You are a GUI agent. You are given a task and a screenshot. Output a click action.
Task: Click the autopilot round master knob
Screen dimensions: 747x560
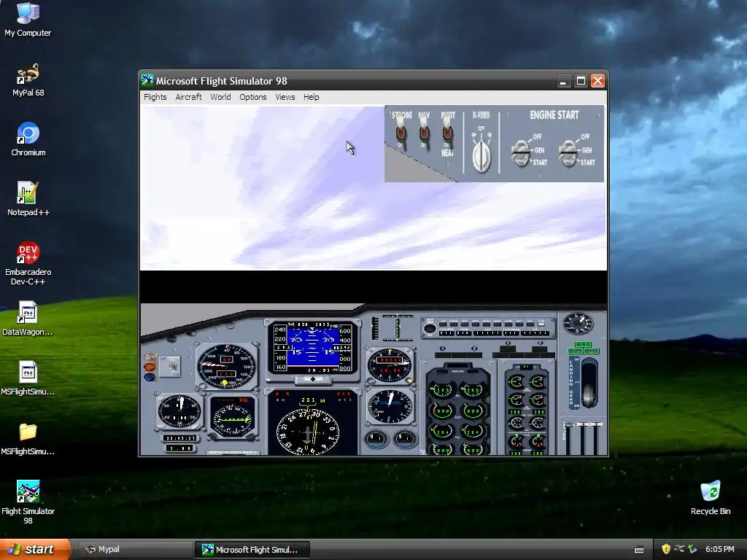tap(429, 328)
